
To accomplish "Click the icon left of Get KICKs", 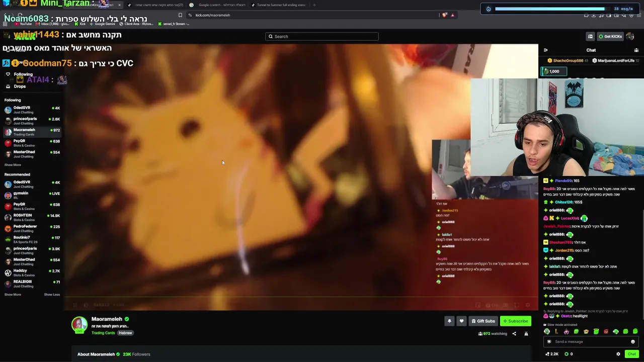I will (590, 36).
